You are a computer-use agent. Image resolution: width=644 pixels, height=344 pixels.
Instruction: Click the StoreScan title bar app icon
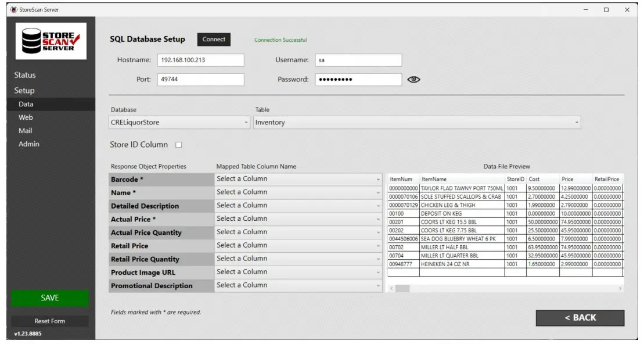click(14, 9)
